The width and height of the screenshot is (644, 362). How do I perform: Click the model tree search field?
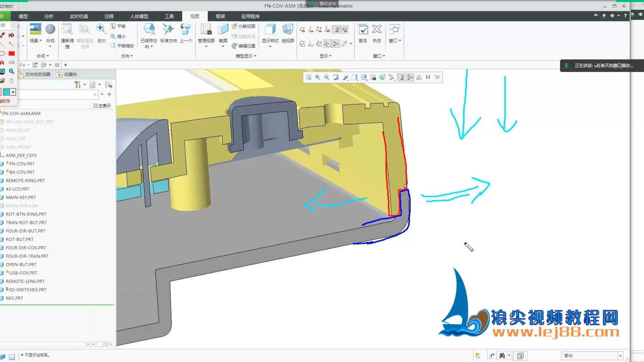(x=55, y=94)
